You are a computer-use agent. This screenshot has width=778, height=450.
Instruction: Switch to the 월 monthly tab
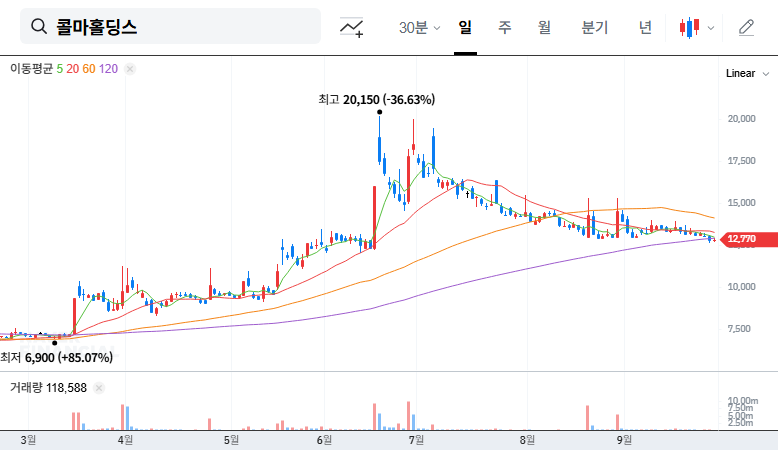(x=544, y=27)
